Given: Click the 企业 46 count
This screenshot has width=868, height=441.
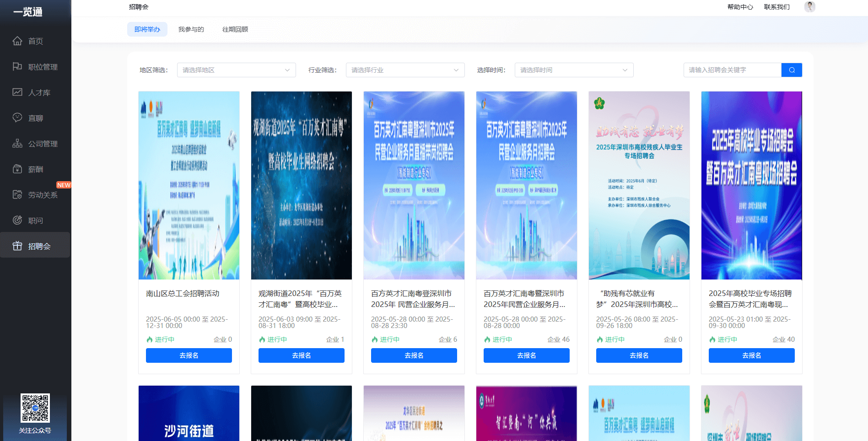Looking at the screenshot, I should 558,339.
